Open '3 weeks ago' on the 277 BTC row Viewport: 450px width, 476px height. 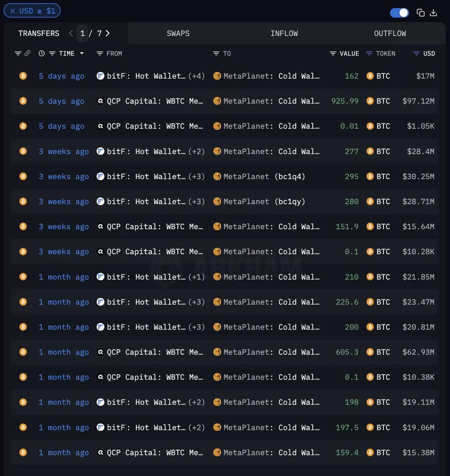tap(63, 152)
